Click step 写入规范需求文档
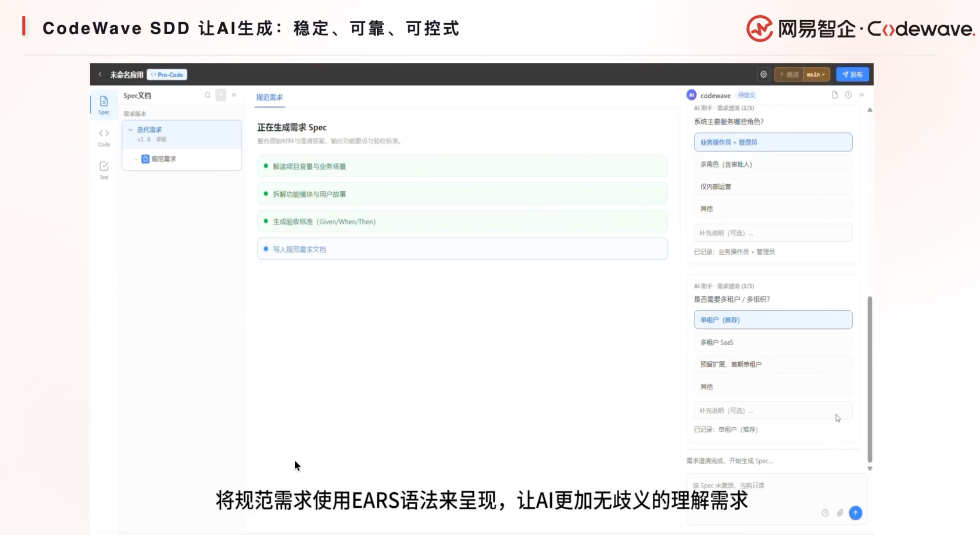 462,249
